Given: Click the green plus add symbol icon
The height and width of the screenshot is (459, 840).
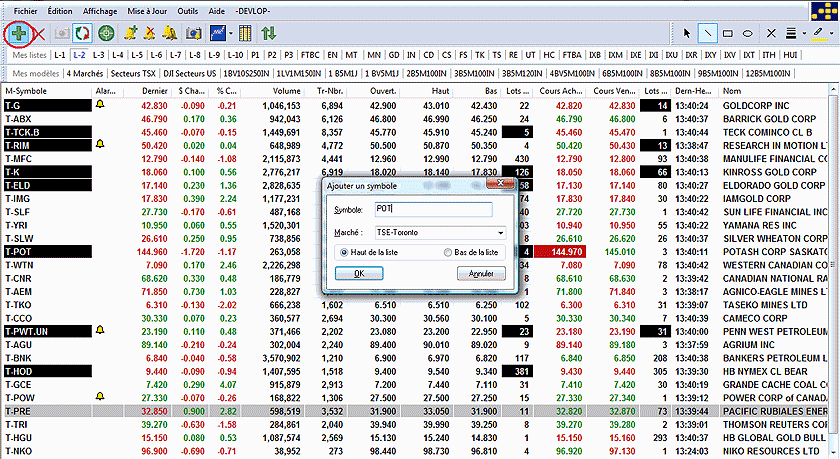Looking at the screenshot, I should coord(19,34).
